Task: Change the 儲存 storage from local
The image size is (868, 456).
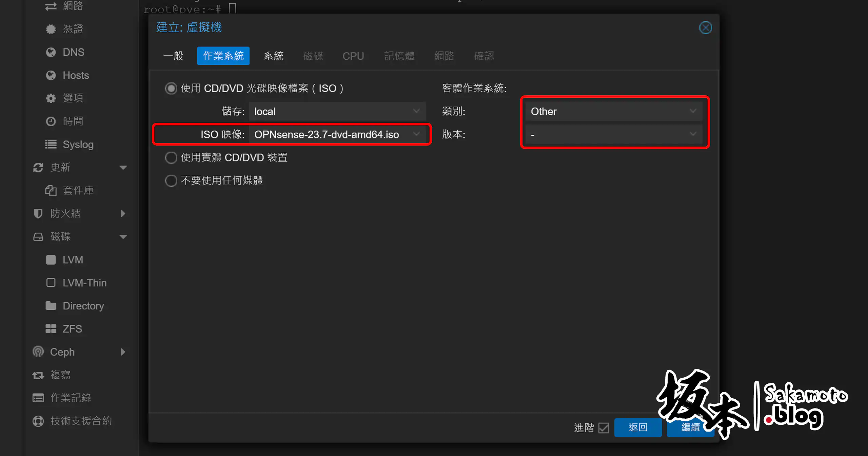Action: point(416,111)
